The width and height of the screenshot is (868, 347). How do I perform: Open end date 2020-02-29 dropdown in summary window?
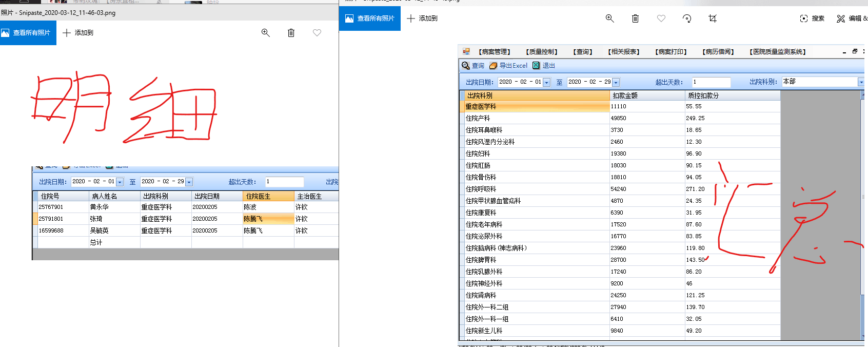[x=616, y=82]
